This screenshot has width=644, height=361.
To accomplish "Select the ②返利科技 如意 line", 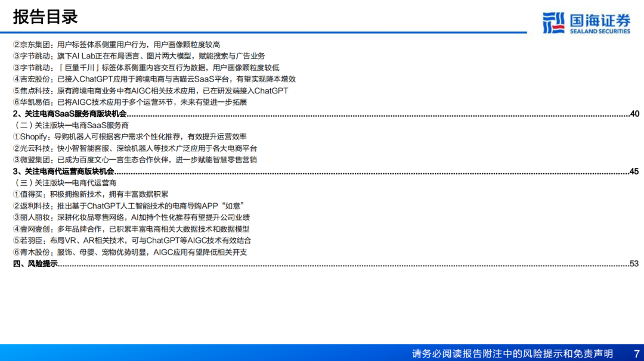I will [x=129, y=206].
